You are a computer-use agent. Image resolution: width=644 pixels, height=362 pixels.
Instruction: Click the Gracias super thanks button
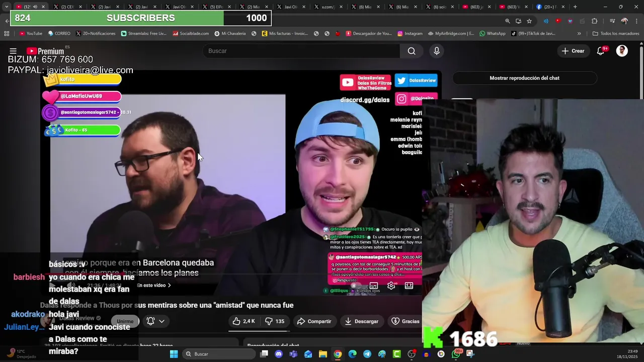406,321
